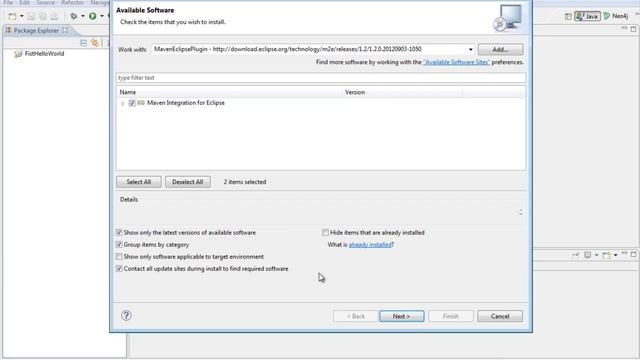Click Collapse All icon in Package Explorer
640x360 pixels.
[x=84, y=43]
